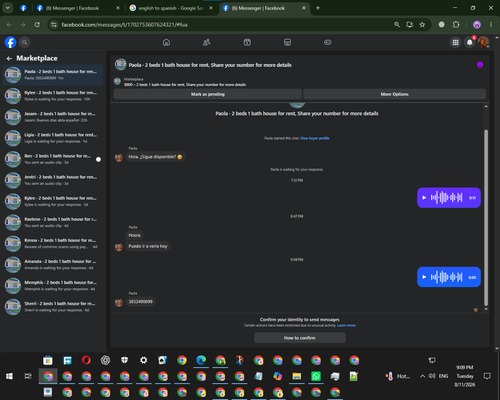Play the first purple audio clip
Image resolution: width=500 pixels, height=400 pixels.
[x=424, y=198]
